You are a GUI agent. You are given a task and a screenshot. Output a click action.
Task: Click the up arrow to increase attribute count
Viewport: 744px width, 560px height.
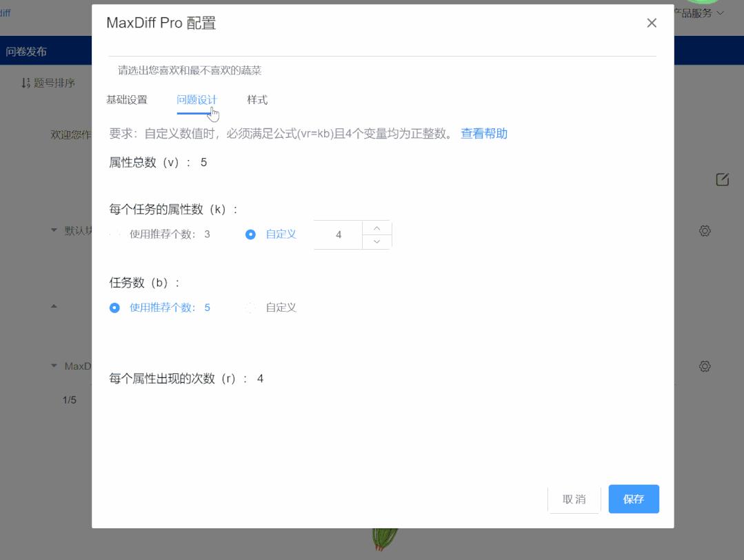click(376, 228)
